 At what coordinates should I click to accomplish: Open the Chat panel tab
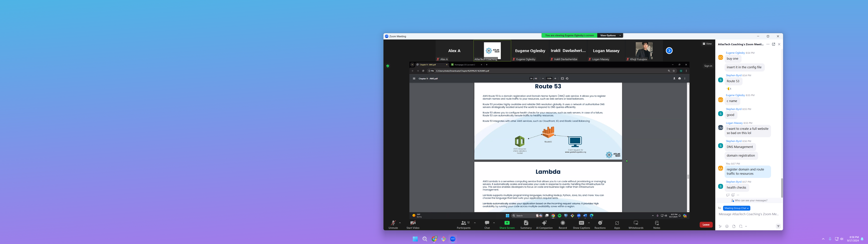tap(487, 223)
